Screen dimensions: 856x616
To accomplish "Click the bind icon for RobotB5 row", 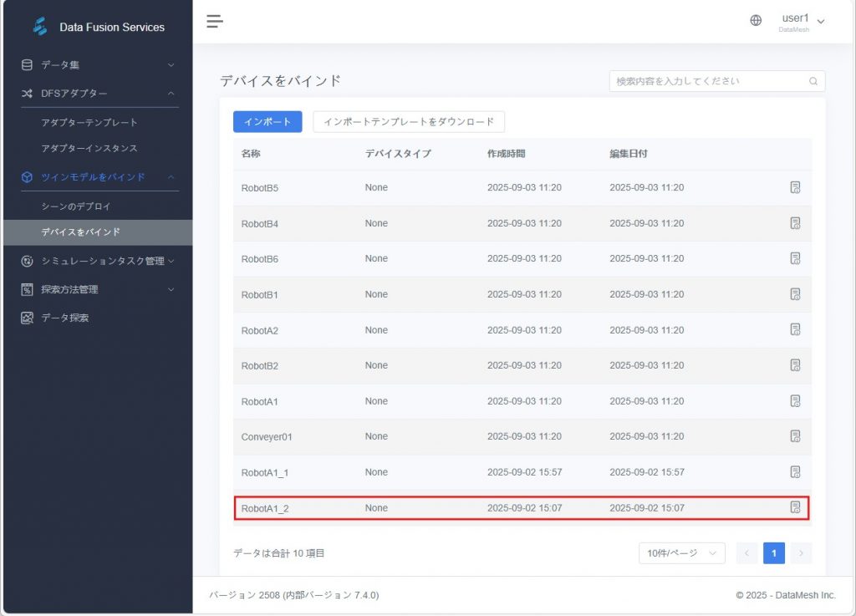I will point(795,187).
